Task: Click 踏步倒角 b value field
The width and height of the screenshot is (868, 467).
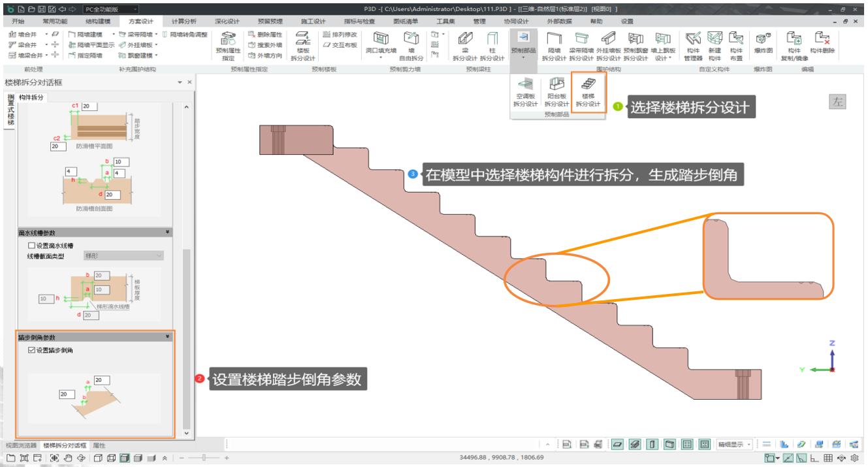Action: tap(67, 395)
